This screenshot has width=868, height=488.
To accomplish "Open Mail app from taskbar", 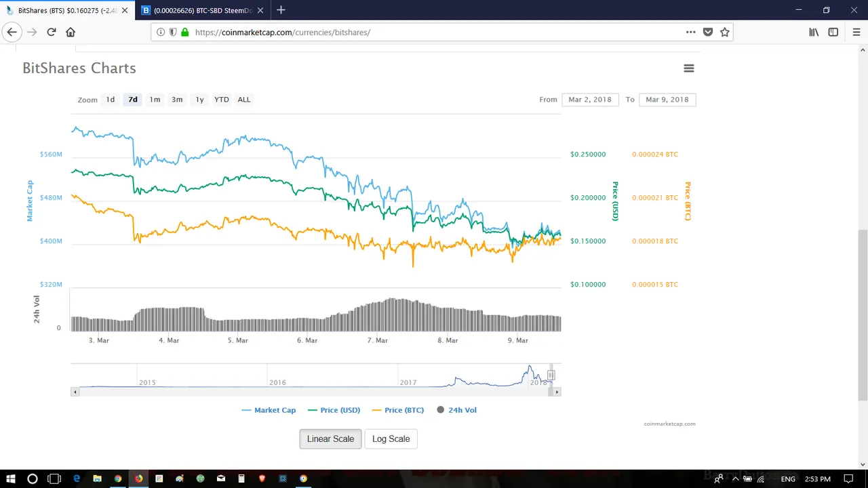I will click(221, 479).
